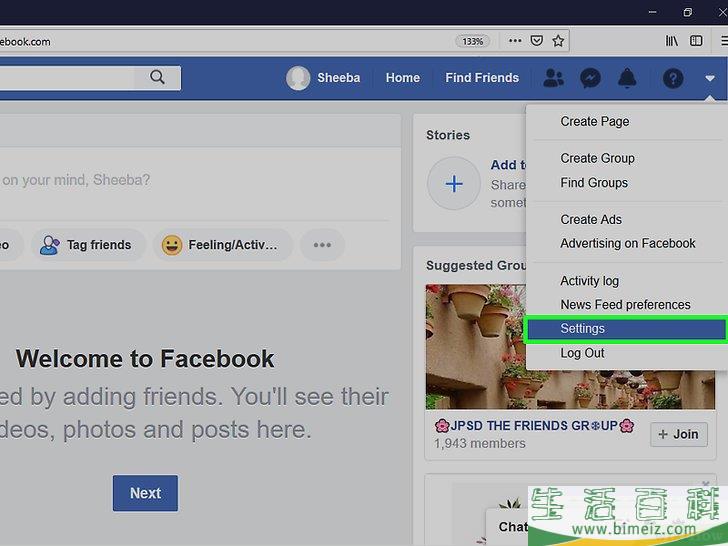The width and height of the screenshot is (728, 546).
Task: Join JPSD THE FRIENDS GROUP
Action: pos(679,435)
